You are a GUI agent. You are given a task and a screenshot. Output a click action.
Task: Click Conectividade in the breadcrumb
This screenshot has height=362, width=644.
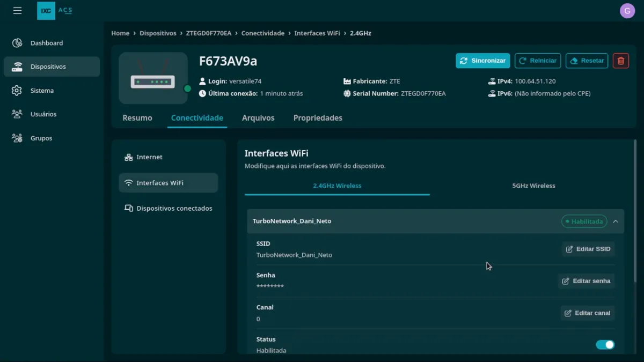point(263,33)
